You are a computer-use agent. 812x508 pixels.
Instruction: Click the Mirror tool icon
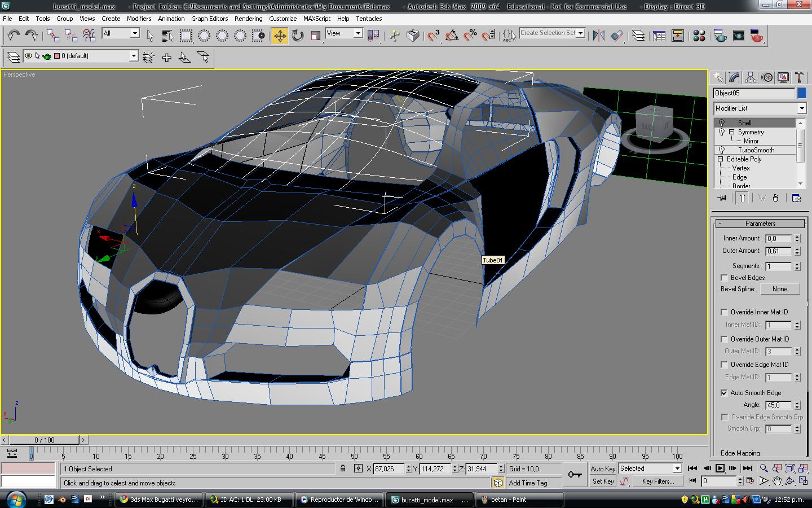599,36
